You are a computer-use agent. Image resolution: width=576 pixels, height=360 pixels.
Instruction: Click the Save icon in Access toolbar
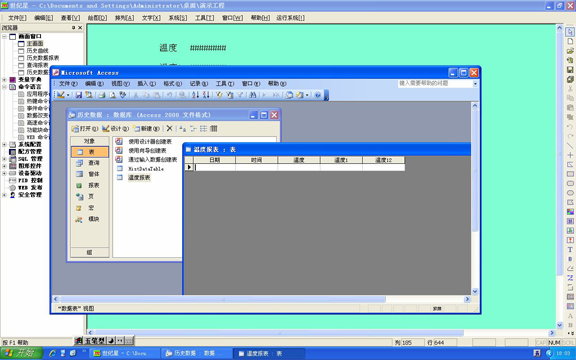pos(79,95)
